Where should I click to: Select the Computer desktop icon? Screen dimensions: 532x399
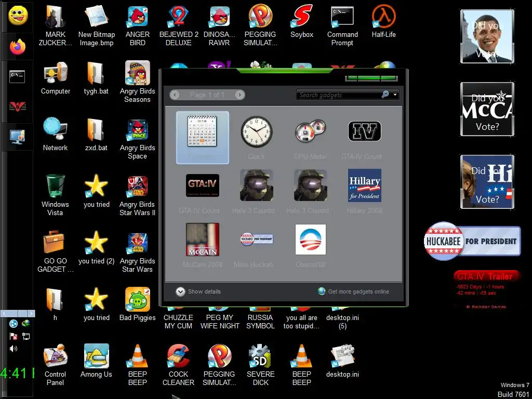(x=55, y=78)
